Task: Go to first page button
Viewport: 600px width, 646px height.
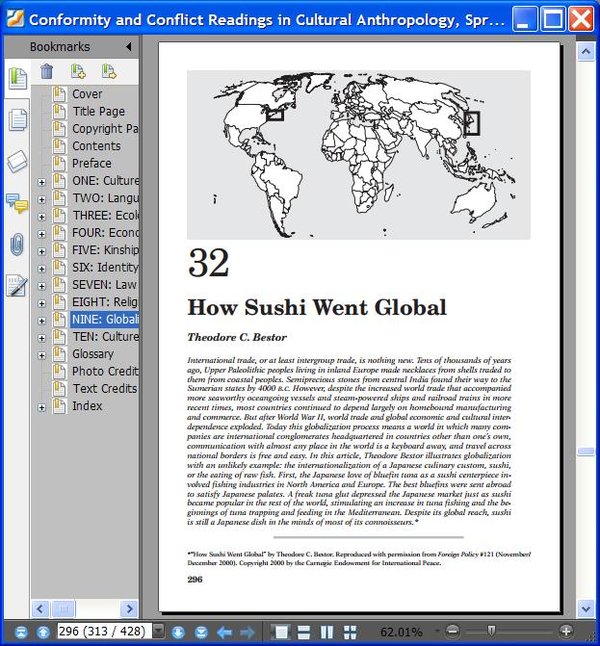Action: tap(21, 632)
